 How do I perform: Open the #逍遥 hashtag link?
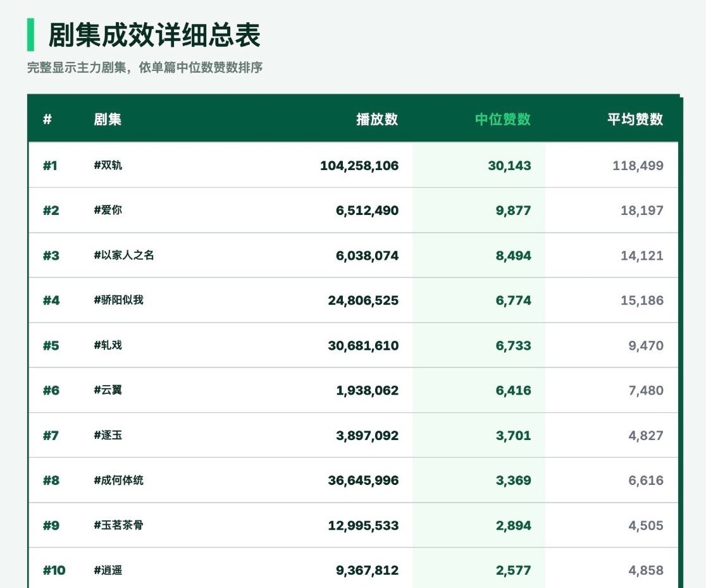(x=108, y=570)
